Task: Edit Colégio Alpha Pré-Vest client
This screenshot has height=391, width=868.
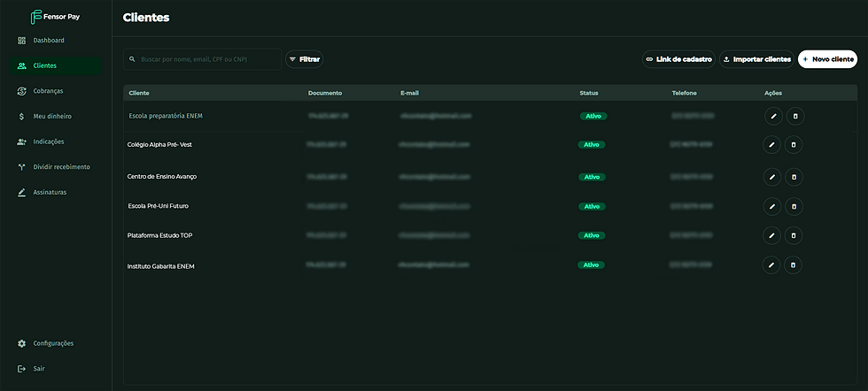Action: click(x=771, y=145)
